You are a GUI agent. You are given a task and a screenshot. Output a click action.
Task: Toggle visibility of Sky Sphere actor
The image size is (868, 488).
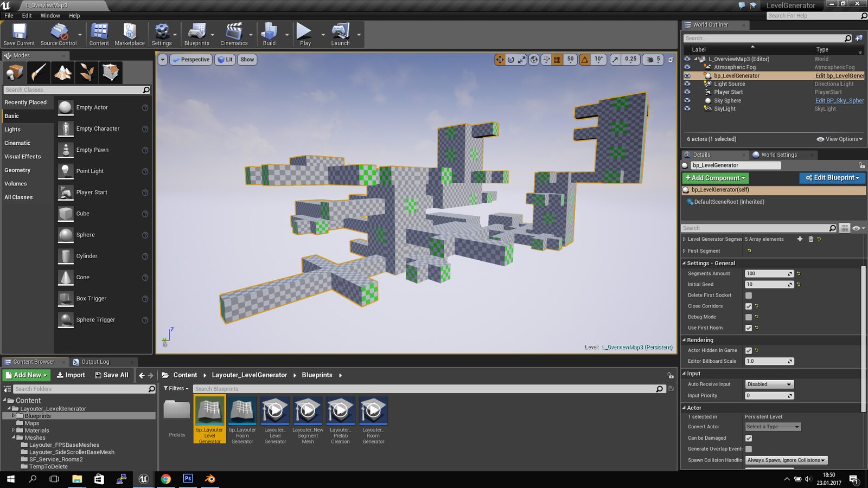click(687, 100)
